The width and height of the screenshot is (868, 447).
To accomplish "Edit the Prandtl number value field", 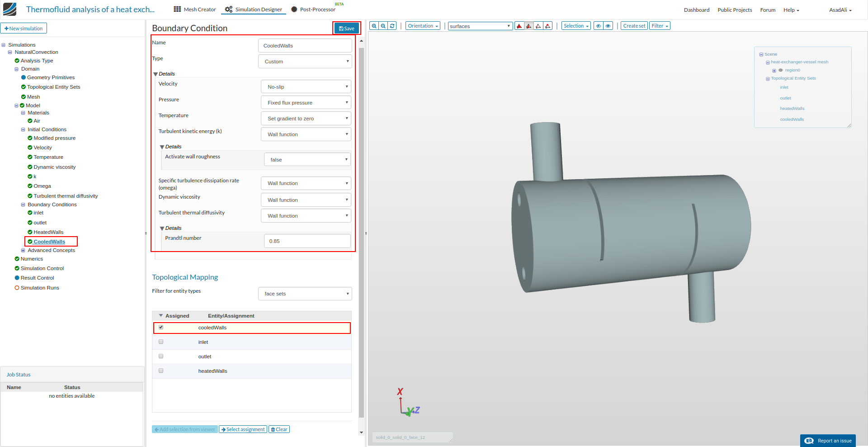I will (307, 241).
